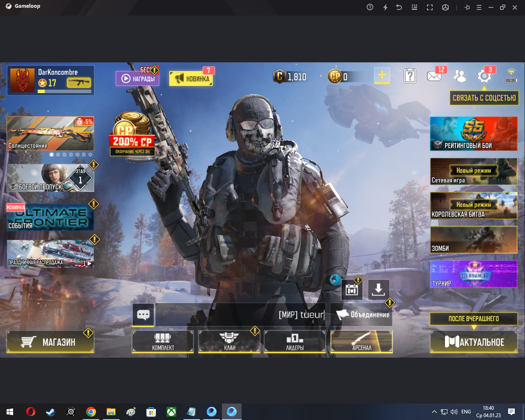This screenshot has width=525, height=420.
Task: Open the DarKoncombre player profile avatar
Action: click(x=22, y=80)
